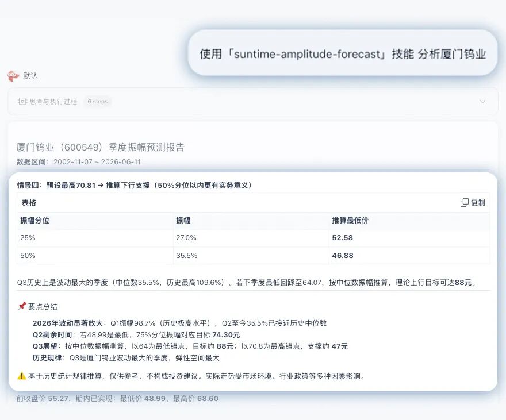506x420 pixels.
Task: Click the Q3展望 summary line
Action: coord(190,346)
